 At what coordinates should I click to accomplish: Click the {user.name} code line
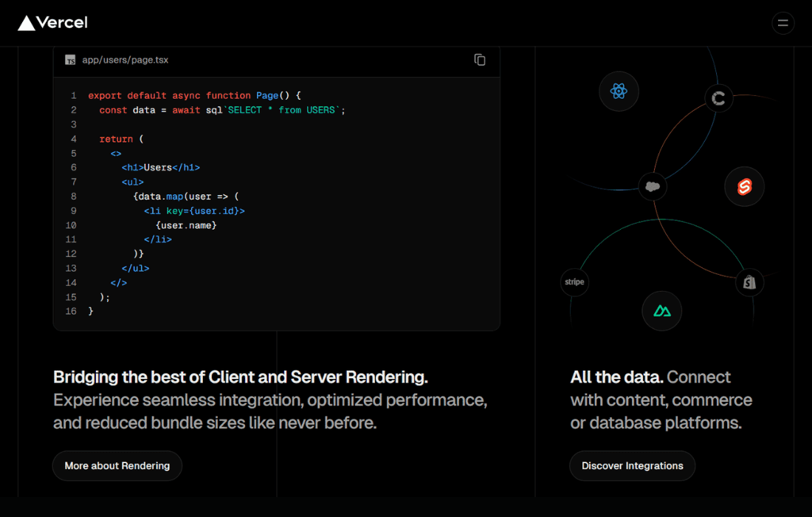[186, 225]
